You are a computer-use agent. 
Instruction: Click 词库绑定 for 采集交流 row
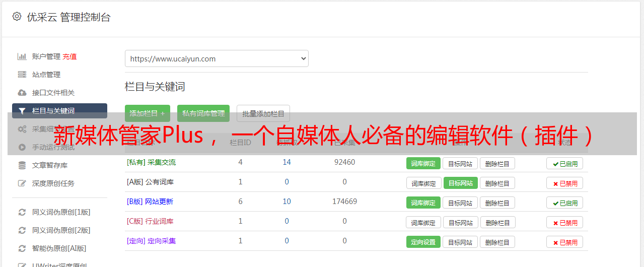coord(423,163)
